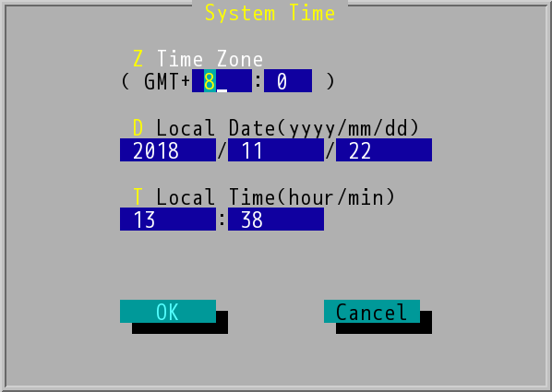Image resolution: width=552 pixels, height=392 pixels.
Task: Click the slash between month and day fields
Action: pos(330,150)
